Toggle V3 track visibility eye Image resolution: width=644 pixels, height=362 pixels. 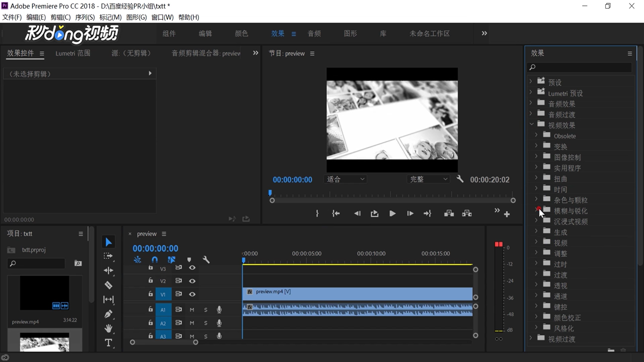(192, 268)
